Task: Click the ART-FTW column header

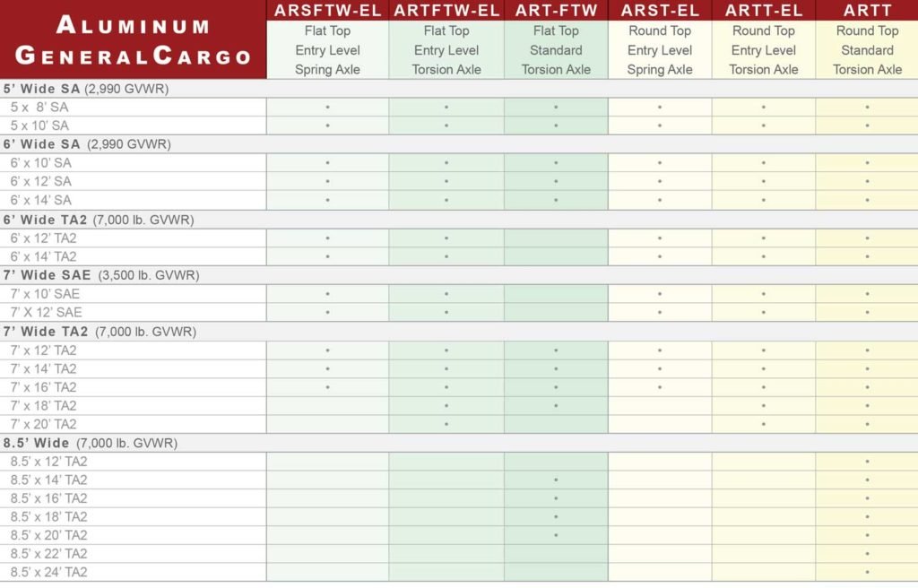Action: point(556,11)
